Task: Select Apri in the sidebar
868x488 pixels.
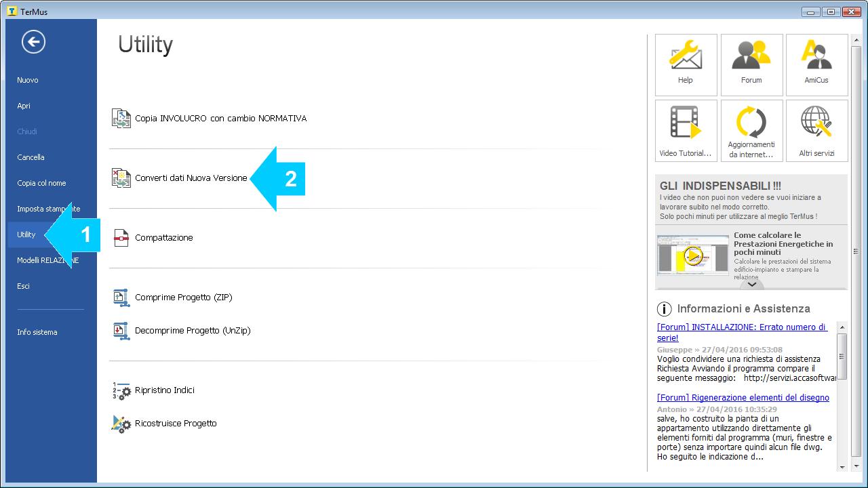Action: point(24,106)
